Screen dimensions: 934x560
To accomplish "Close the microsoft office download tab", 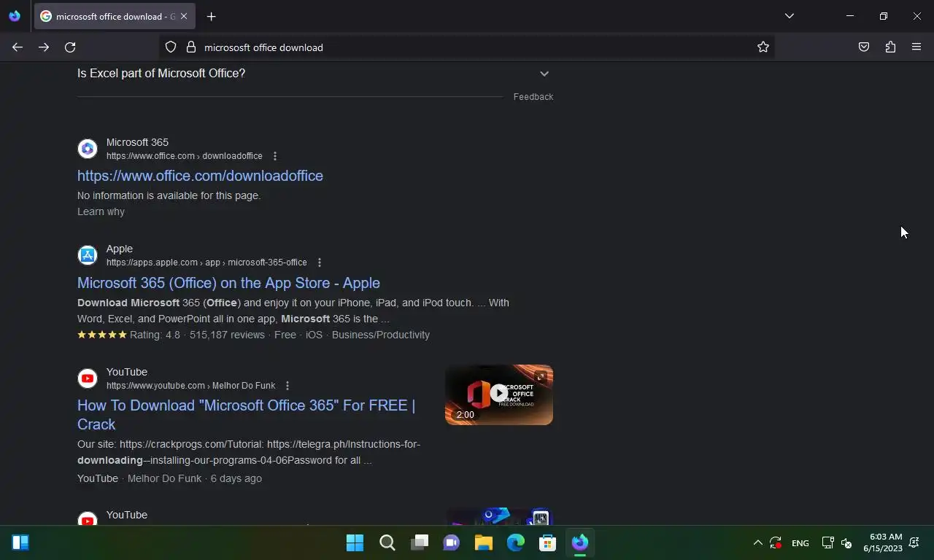I will coord(184,16).
